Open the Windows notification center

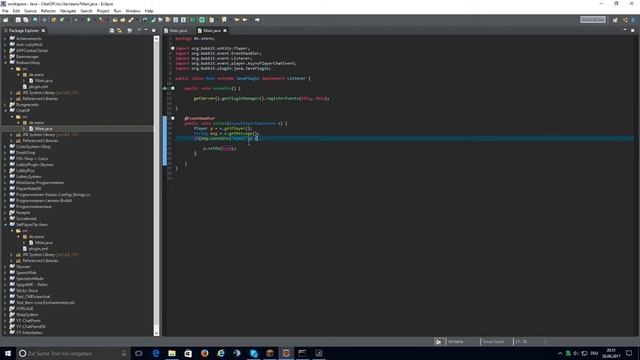(629, 353)
